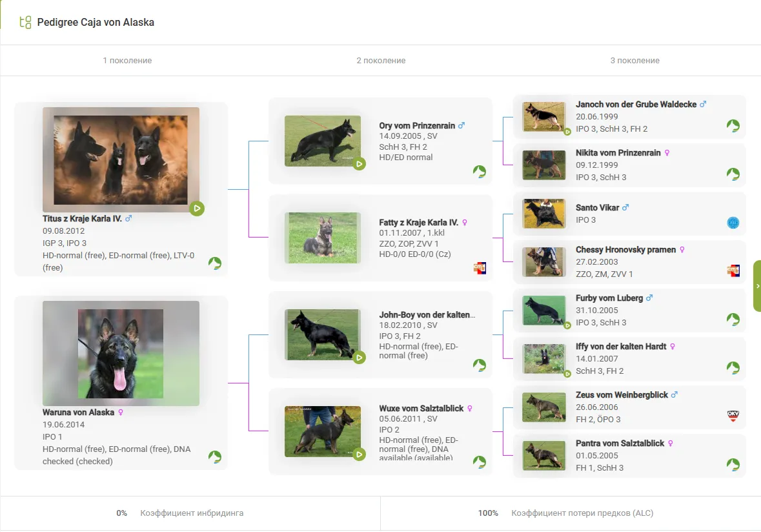Viewport: 761px width, 532px height.
Task: Select the "3 поколение" column header
Action: point(634,61)
